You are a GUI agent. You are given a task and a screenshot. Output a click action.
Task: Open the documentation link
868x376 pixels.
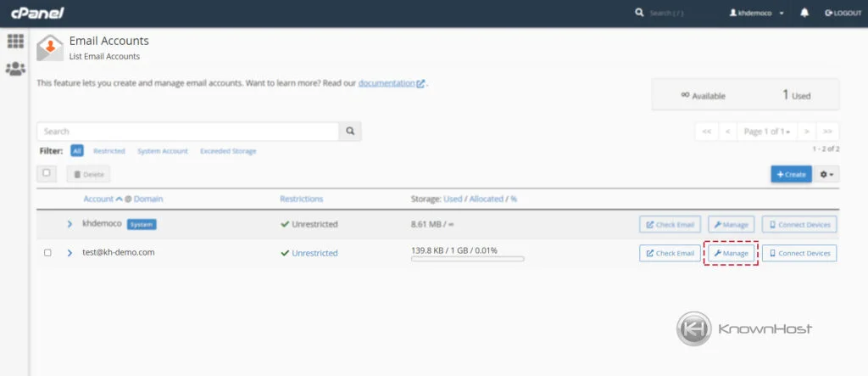tap(392, 83)
